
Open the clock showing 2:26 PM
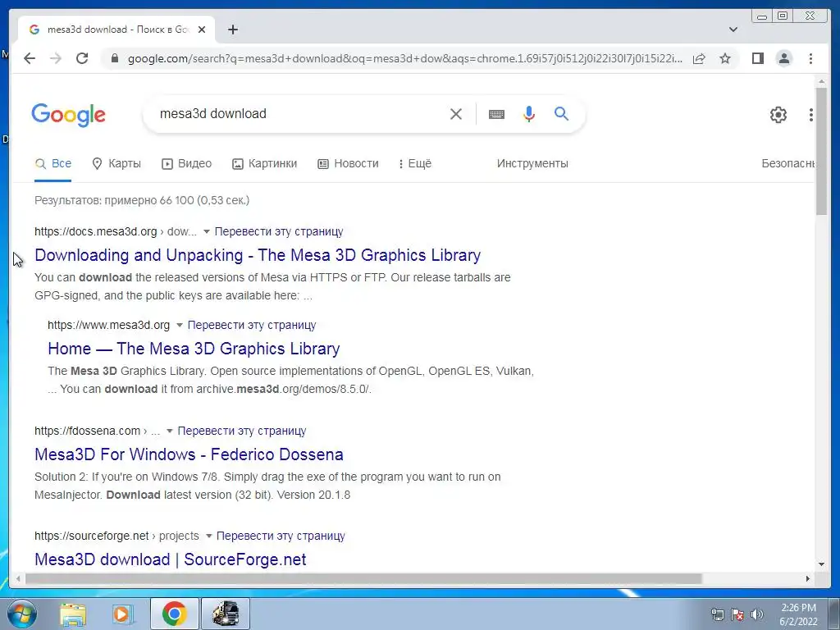tap(798, 614)
